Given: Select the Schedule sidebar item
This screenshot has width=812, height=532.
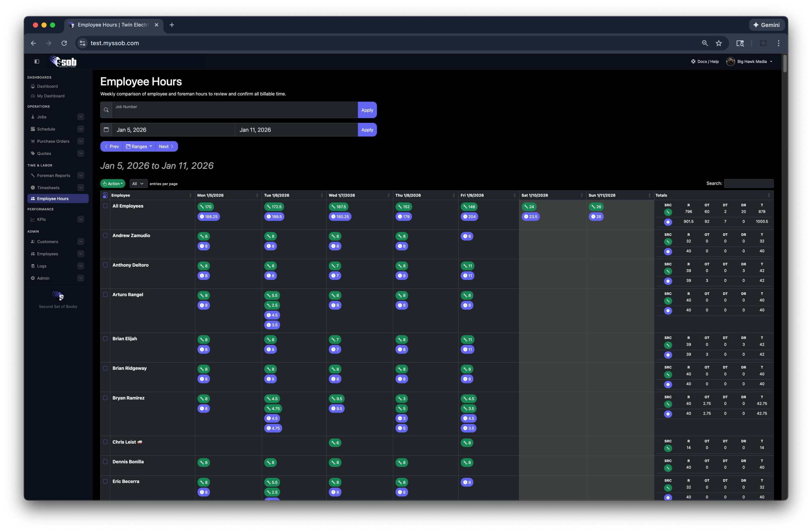Looking at the screenshot, I should click(46, 129).
